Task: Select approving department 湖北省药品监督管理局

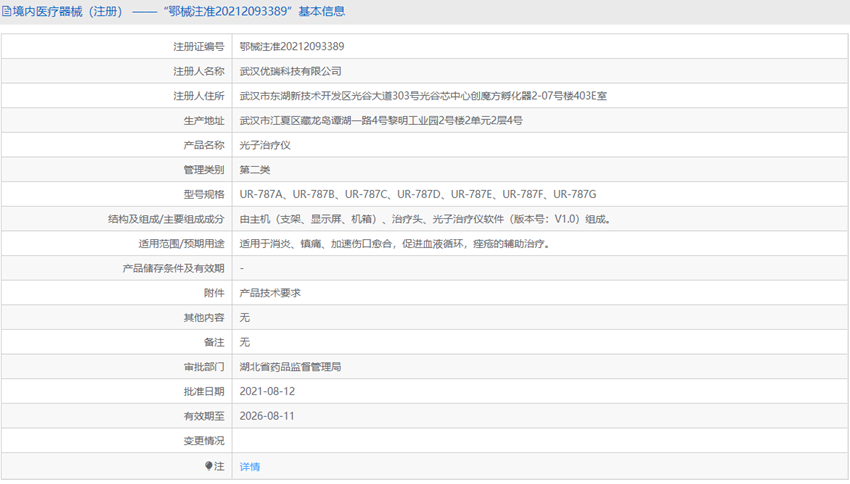Action: pos(291,367)
